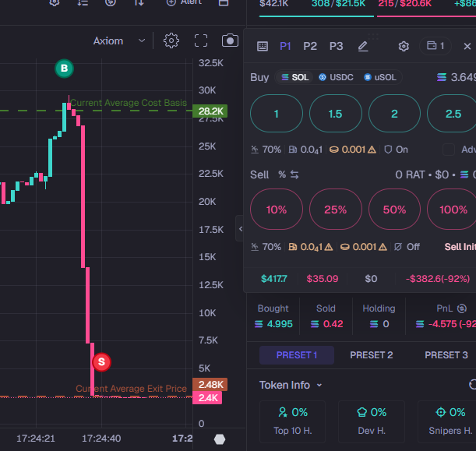The height and width of the screenshot is (451, 476).
Task: Click the sell priority fee 0.0₄1
Action: tap(310, 247)
